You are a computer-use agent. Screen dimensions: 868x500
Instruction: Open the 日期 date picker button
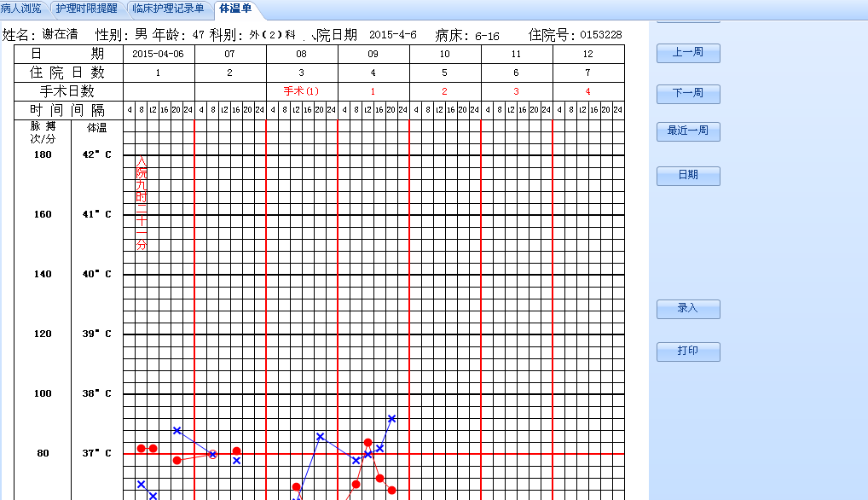[x=688, y=176]
